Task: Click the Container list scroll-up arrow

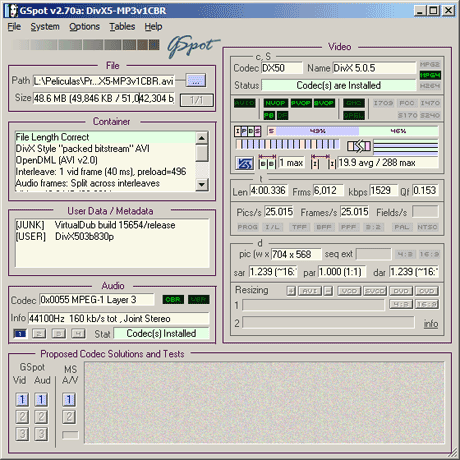Action: 202,138
